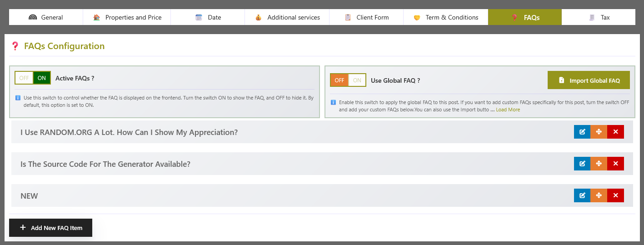Click the question mark beside FAQs Configuration

pos(15,46)
